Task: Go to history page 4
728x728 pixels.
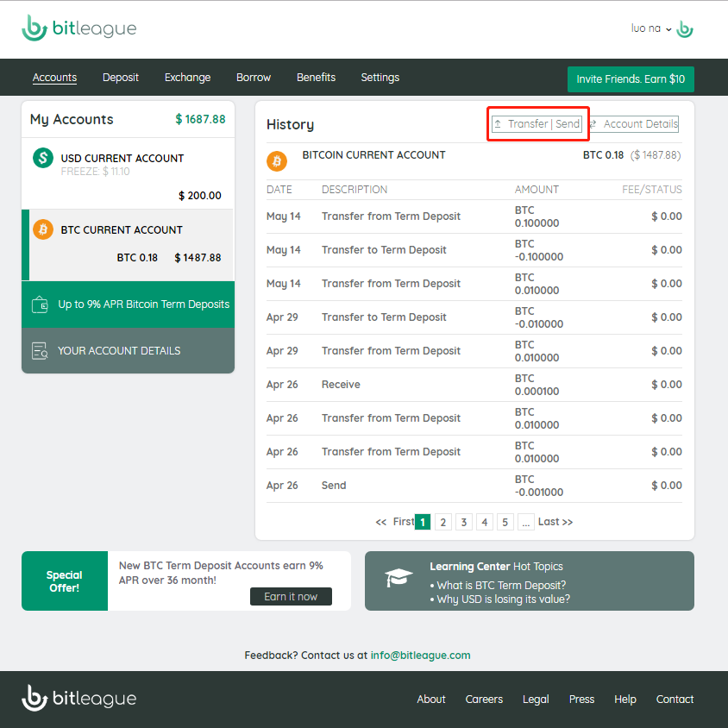Action: 484,523
